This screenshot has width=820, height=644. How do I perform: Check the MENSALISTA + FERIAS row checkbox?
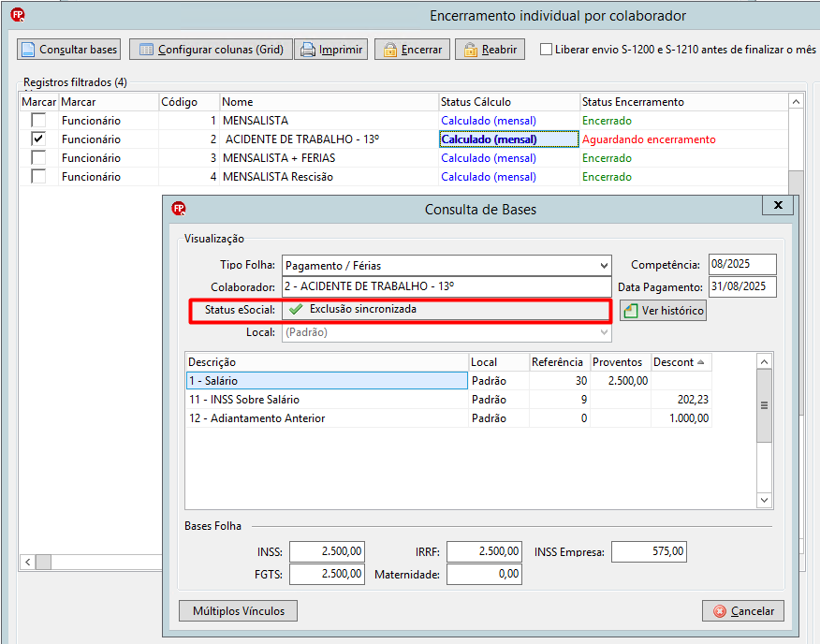pos(38,158)
